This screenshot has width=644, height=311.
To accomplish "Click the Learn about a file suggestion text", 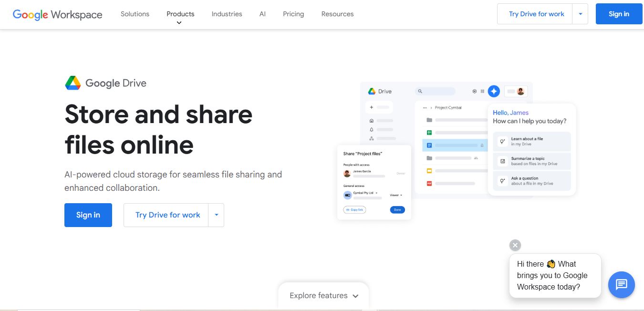I will 527,139.
